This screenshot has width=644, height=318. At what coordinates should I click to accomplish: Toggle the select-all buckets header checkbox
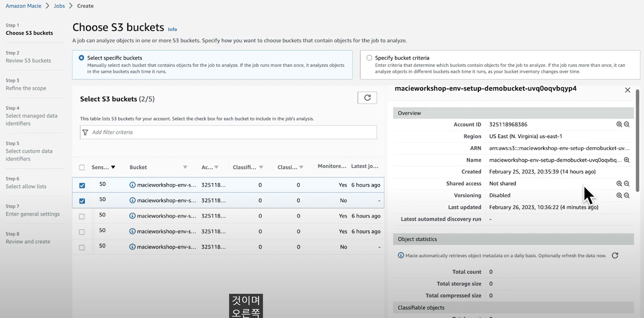coord(82,167)
